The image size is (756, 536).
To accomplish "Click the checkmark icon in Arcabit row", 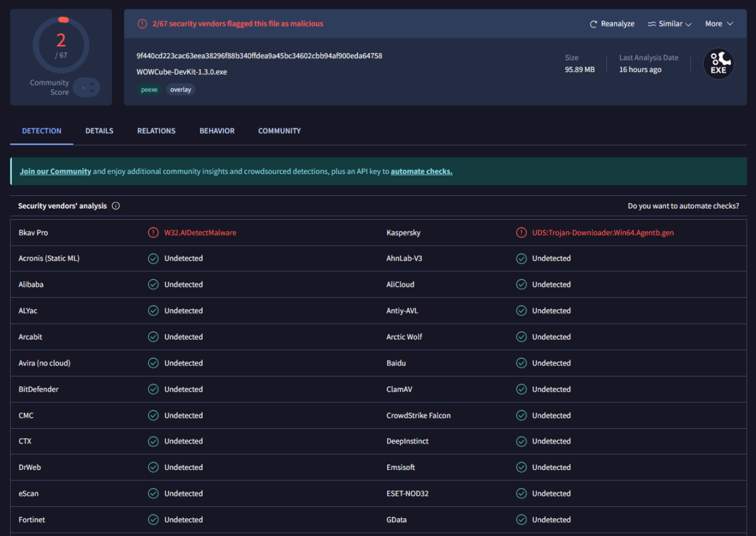I will [154, 337].
